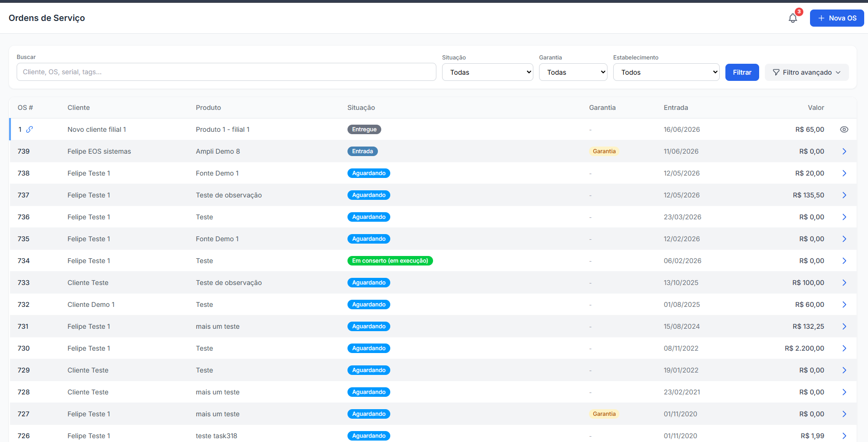868x442 pixels.
Task: Click the Aguardando badge in row 731
Action: click(x=368, y=326)
